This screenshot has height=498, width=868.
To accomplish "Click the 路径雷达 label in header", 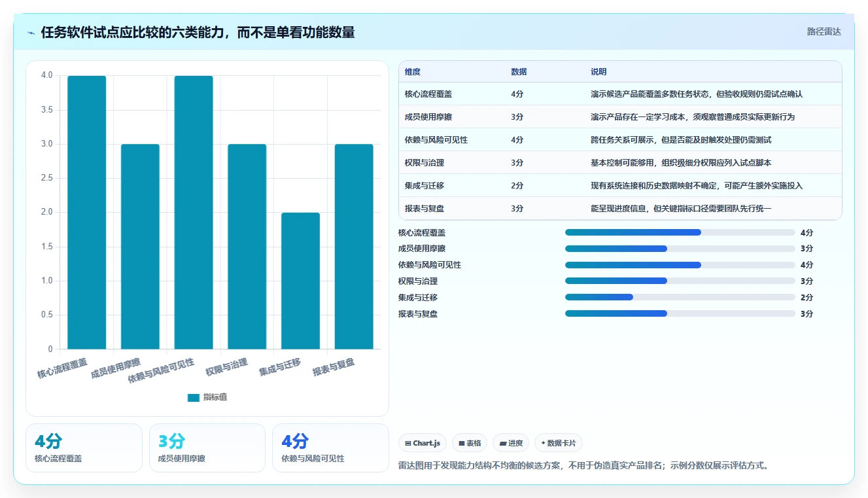I will click(x=824, y=31).
